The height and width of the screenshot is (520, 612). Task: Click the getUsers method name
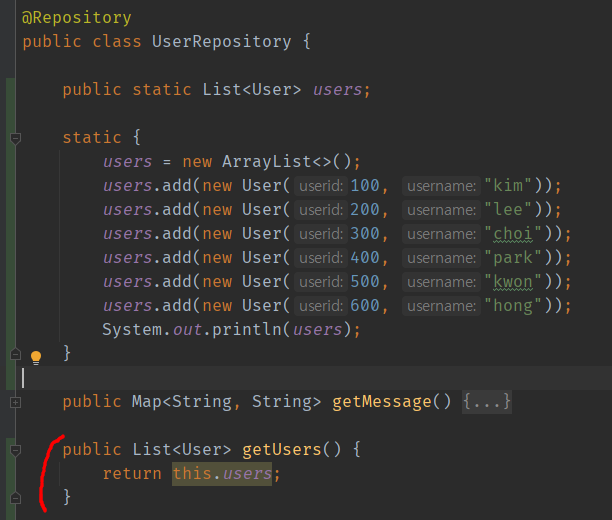pos(282,450)
